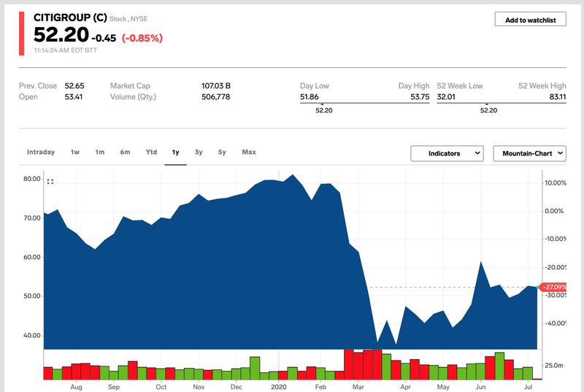The image size is (584, 392).
Task: Click the Jun x-axis label
Action: click(480, 387)
